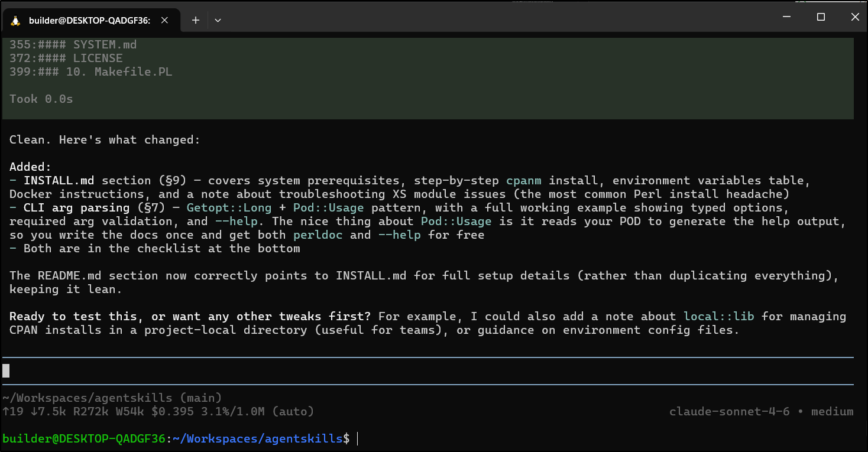Click the local::lib highlighted module text
Screen dimensions: 868x452
(x=718, y=317)
